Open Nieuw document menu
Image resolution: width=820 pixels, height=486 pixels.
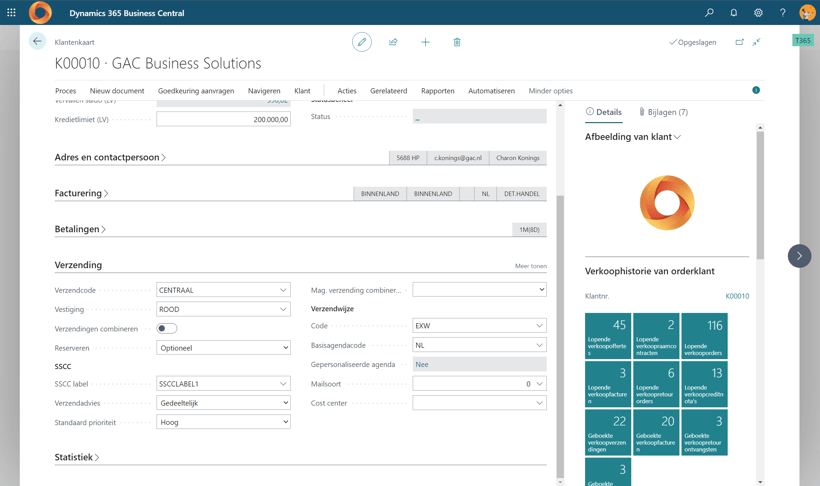[117, 91]
